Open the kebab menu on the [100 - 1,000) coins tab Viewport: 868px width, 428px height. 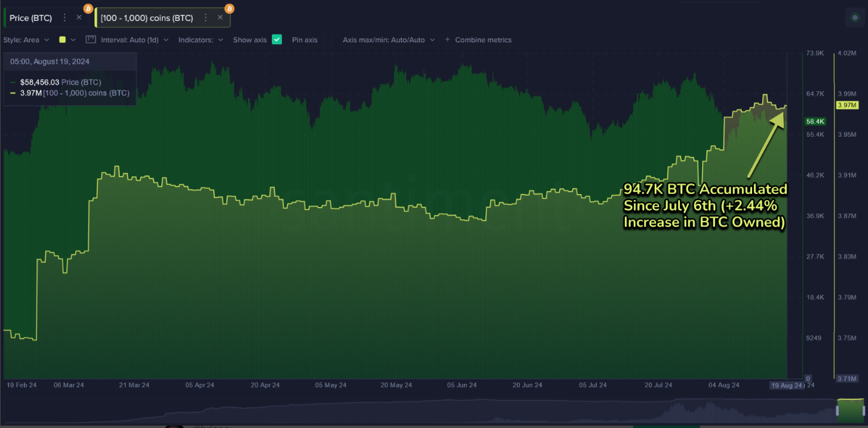(206, 17)
